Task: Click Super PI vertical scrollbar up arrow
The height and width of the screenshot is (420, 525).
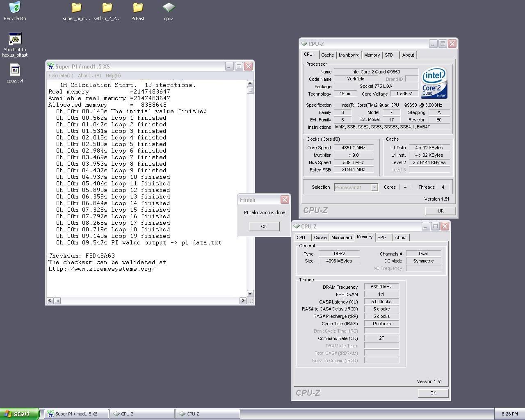Action: coord(250,83)
